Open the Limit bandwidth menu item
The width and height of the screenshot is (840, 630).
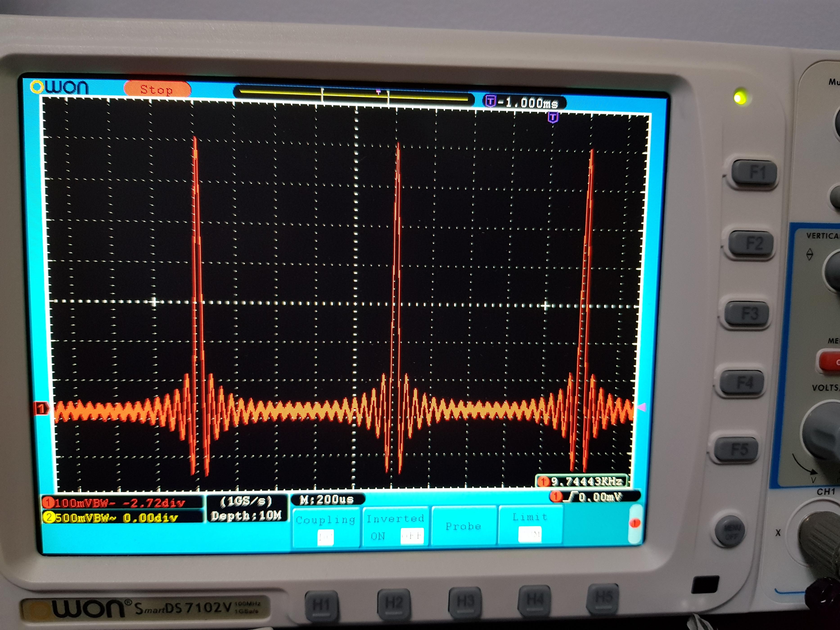[x=530, y=524]
